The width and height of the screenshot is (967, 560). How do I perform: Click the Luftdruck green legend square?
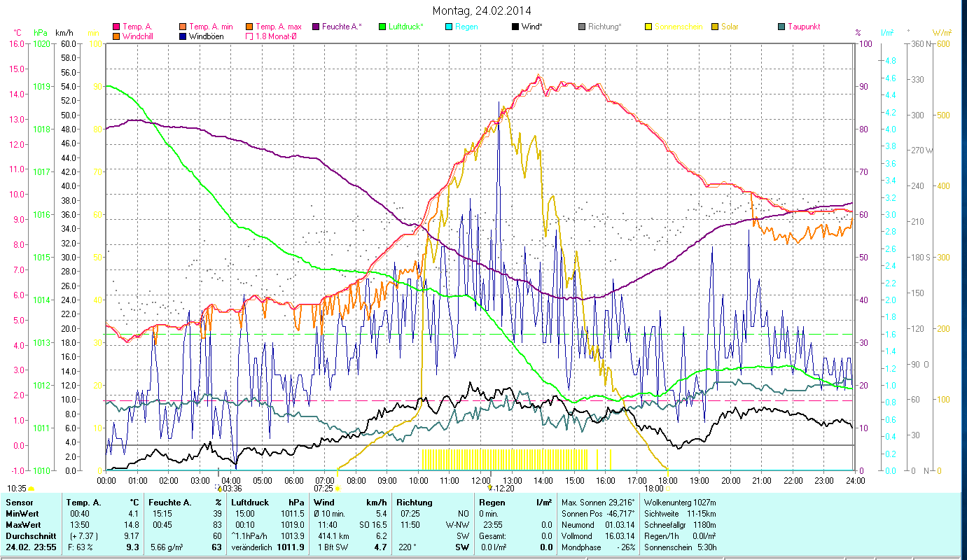tap(382, 27)
